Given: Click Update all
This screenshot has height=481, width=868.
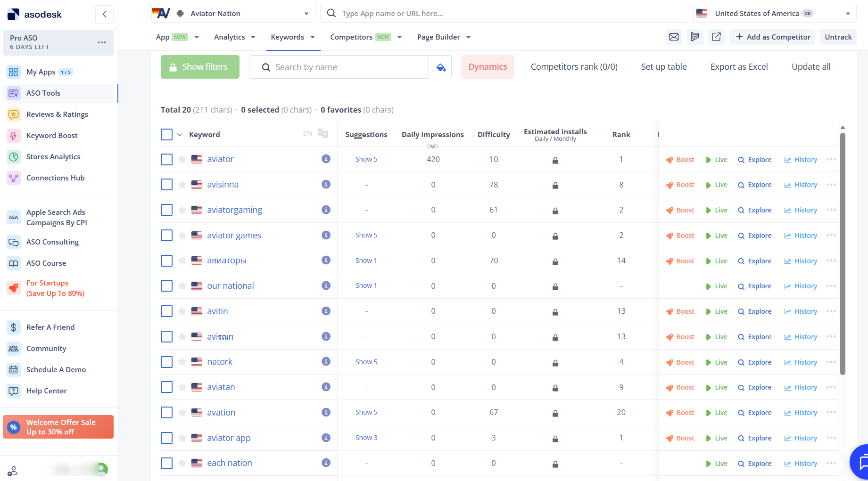Looking at the screenshot, I should 811,67.
